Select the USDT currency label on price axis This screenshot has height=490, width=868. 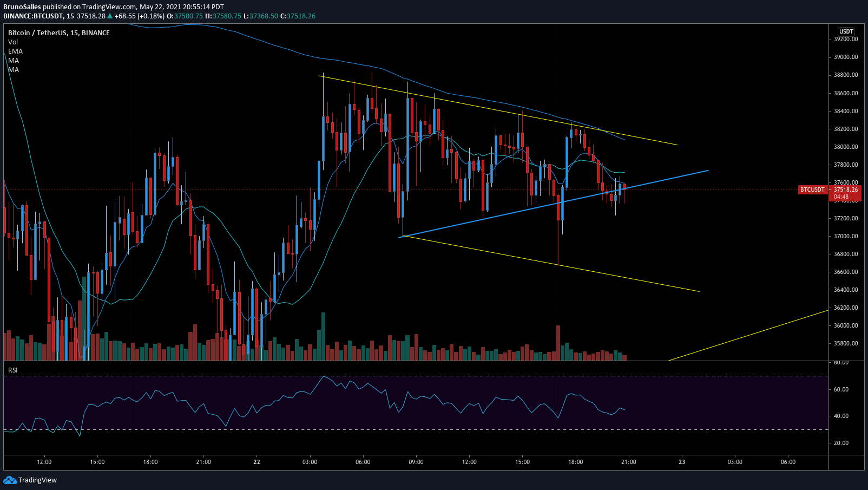coord(846,31)
